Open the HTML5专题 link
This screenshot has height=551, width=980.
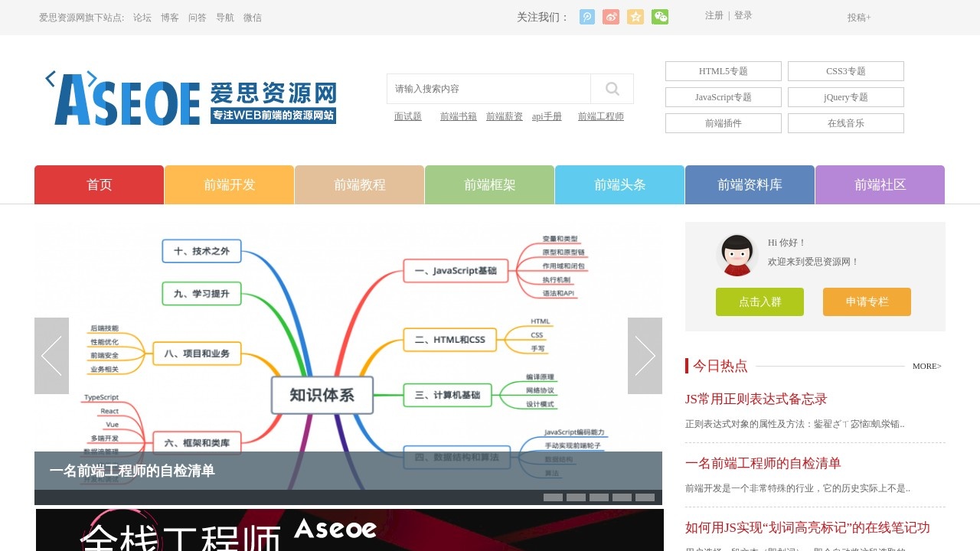pyautogui.click(x=723, y=70)
